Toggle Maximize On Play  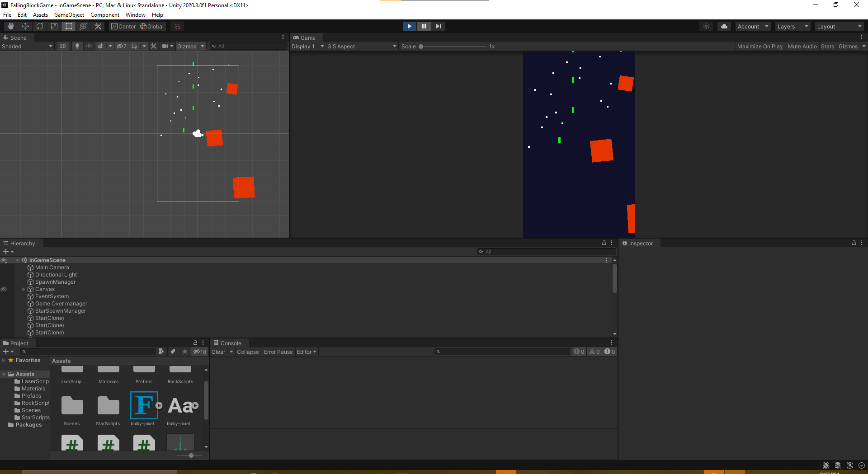pos(759,46)
